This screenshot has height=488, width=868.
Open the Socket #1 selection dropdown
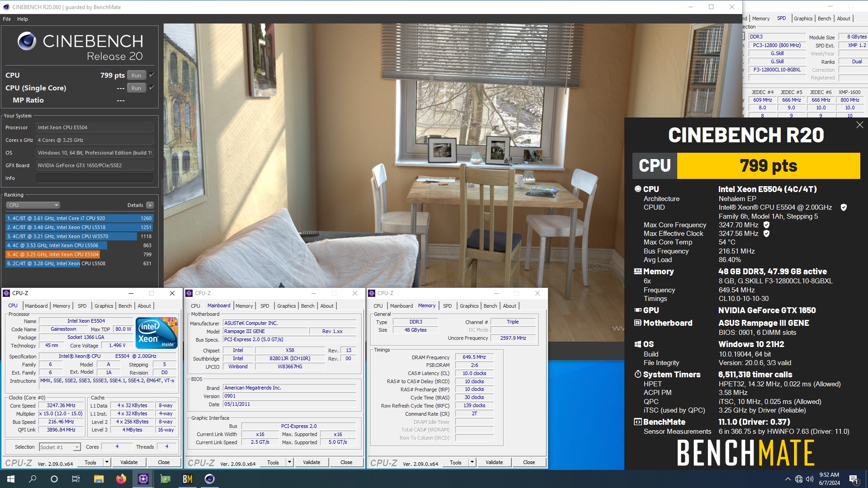[x=60, y=447]
